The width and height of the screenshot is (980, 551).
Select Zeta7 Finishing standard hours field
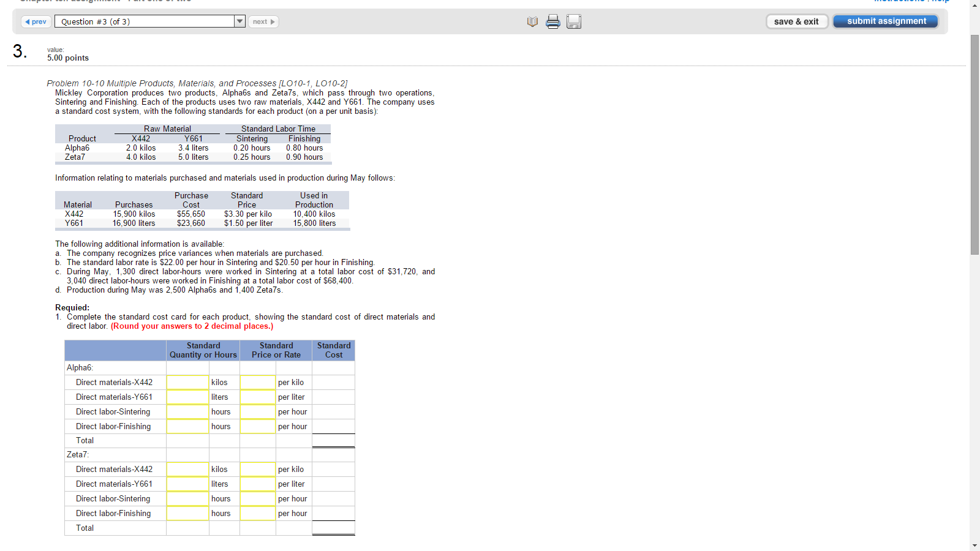pyautogui.click(x=188, y=514)
